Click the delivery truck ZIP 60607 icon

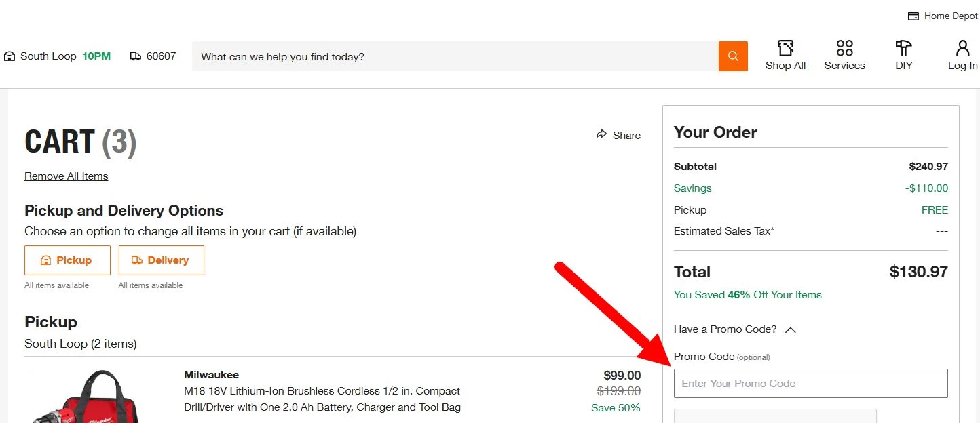pyautogui.click(x=136, y=56)
